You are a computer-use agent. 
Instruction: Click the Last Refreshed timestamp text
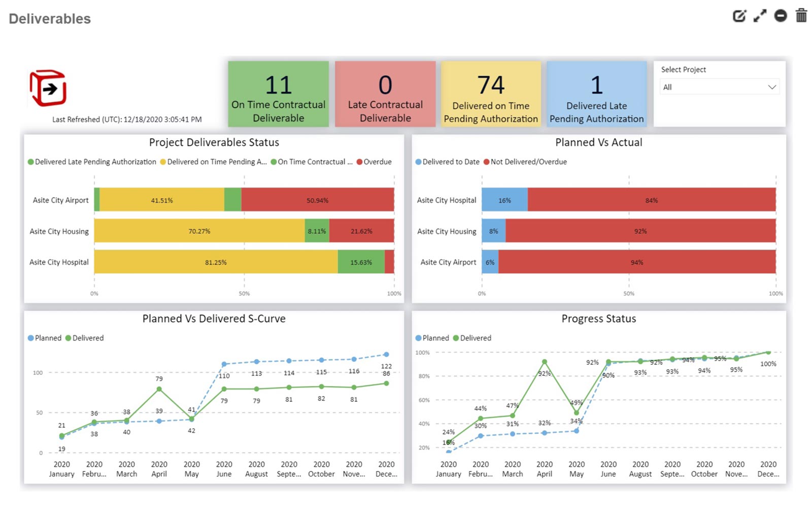pyautogui.click(x=127, y=119)
